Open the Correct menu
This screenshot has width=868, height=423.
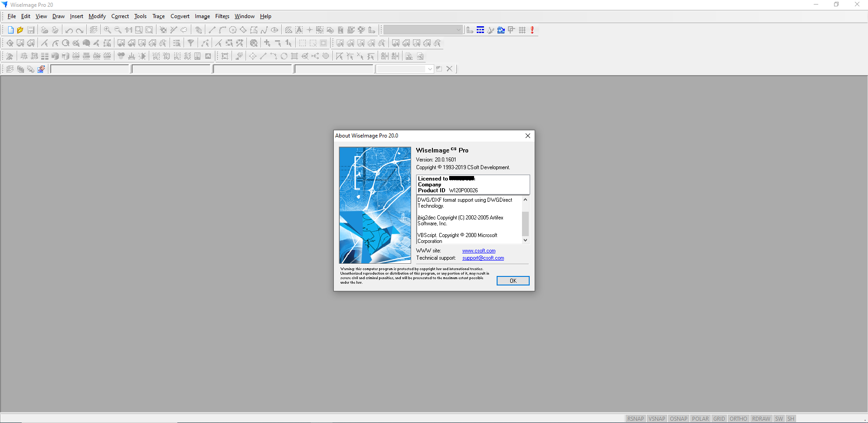(x=120, y=16)
